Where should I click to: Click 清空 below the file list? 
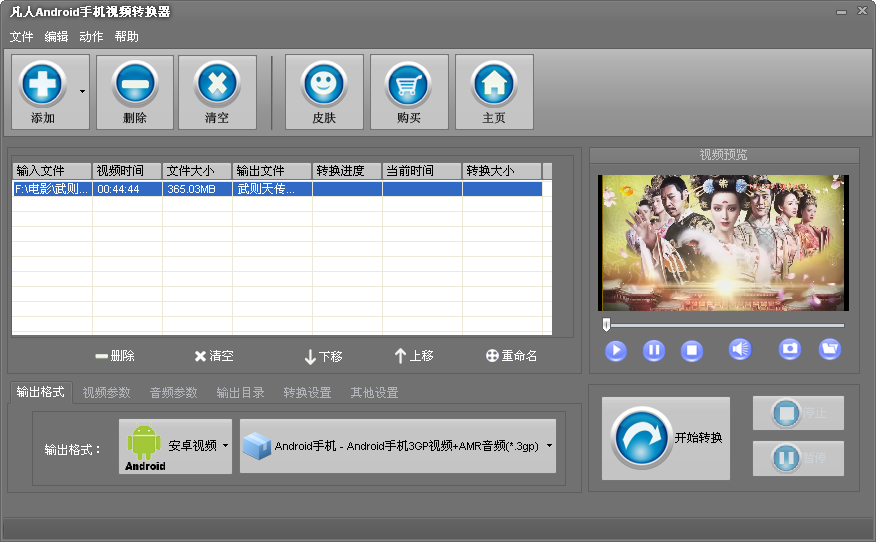point(214,356)
